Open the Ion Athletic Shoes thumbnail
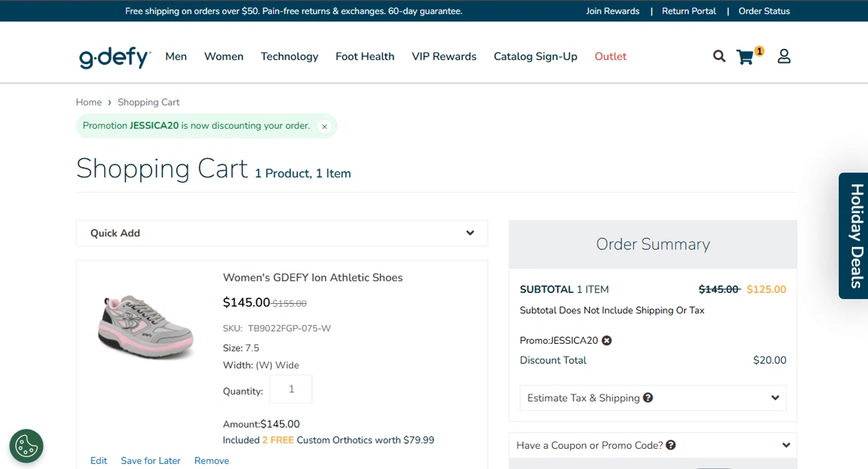 pos(146,327)
